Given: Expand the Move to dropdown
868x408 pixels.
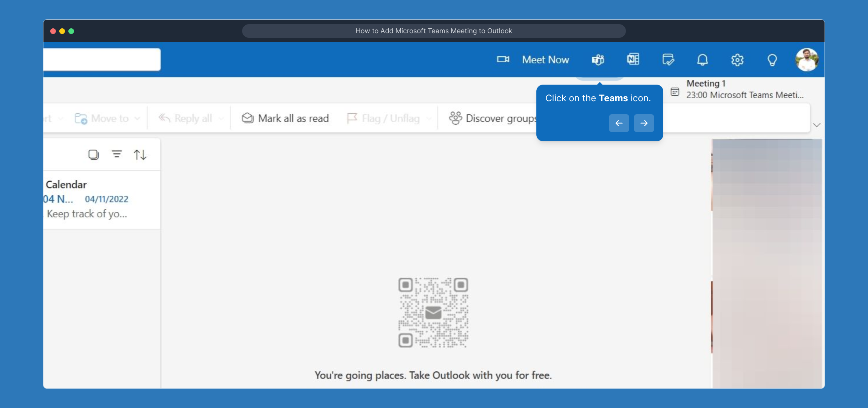Looking at the screenshot, I should pyautogui.click(x=137, y=119).
